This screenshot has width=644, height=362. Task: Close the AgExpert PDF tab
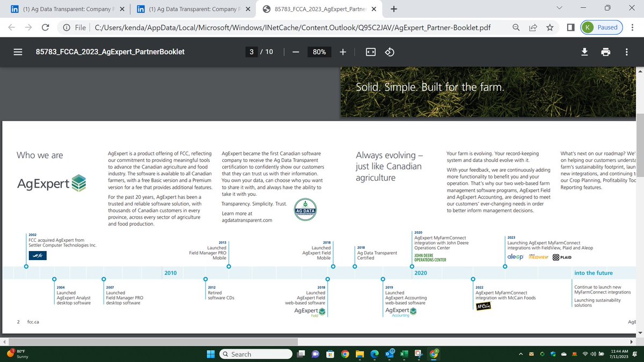click(374, 9)
